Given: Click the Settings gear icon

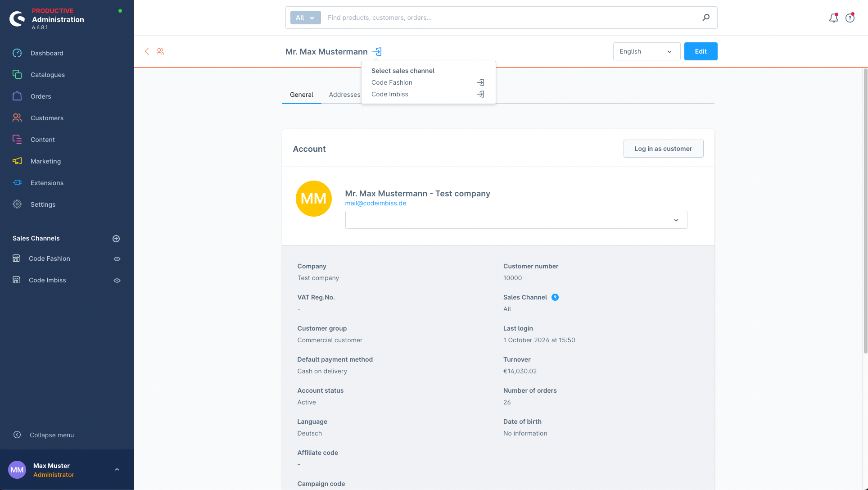Looking at the screenshot, I should [x=17, y=204].
